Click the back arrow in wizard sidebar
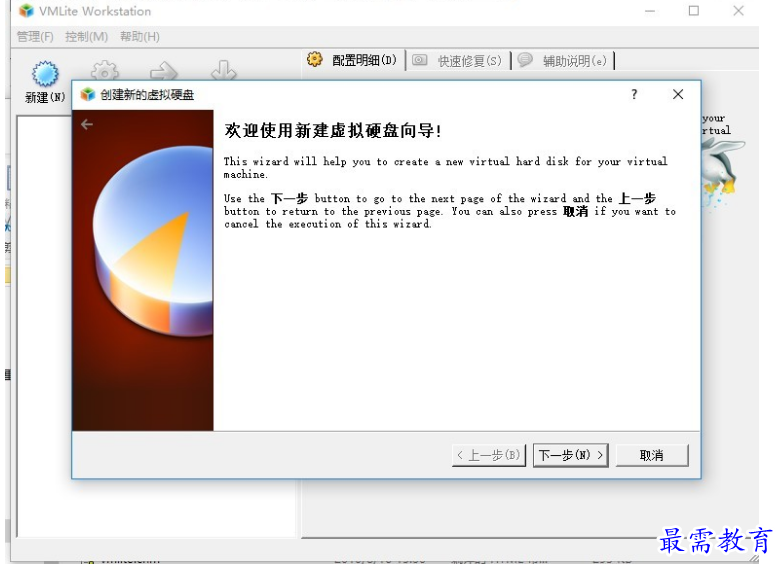 pos(87,124)
